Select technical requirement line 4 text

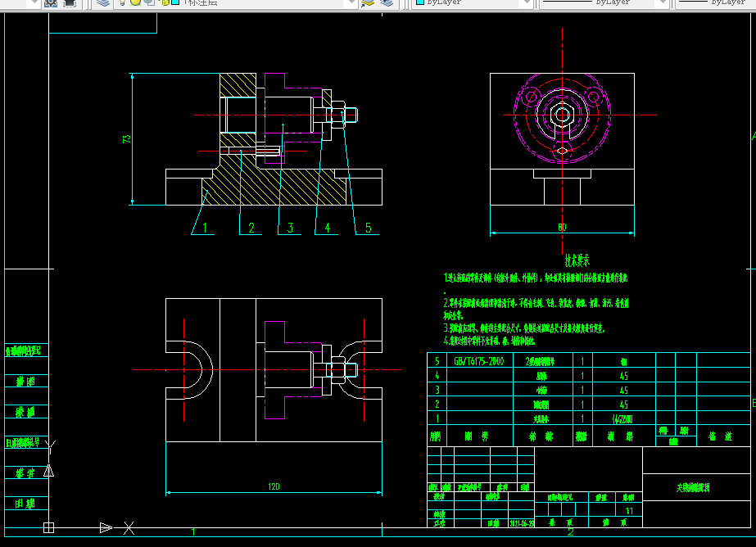(x=489, y=341)
